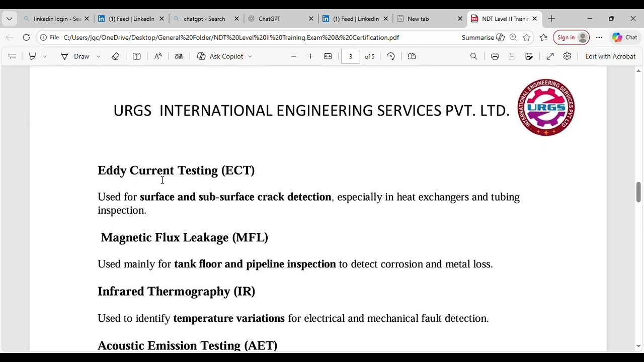Click the Eddy Current Testing (ECT) heading
Screen dimensions: 644x362
176,170
